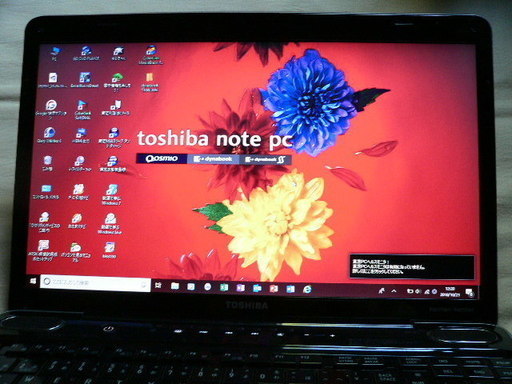Viewport: 512px width, 384px height.
Task: Open the network icon in the system tray
Action: click(x=427, y=292)
